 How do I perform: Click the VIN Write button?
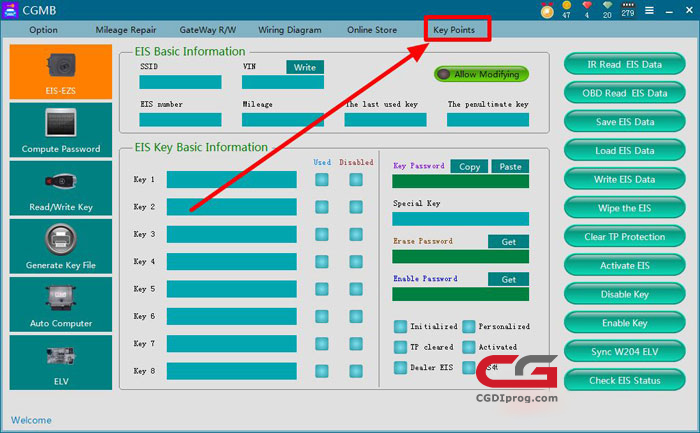pos(305,67)
